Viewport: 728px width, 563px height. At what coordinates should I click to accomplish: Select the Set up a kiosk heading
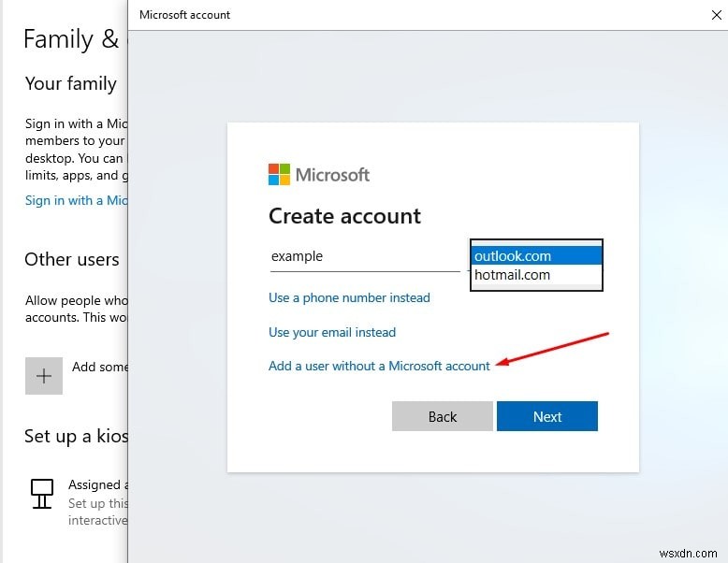point(76,437)
